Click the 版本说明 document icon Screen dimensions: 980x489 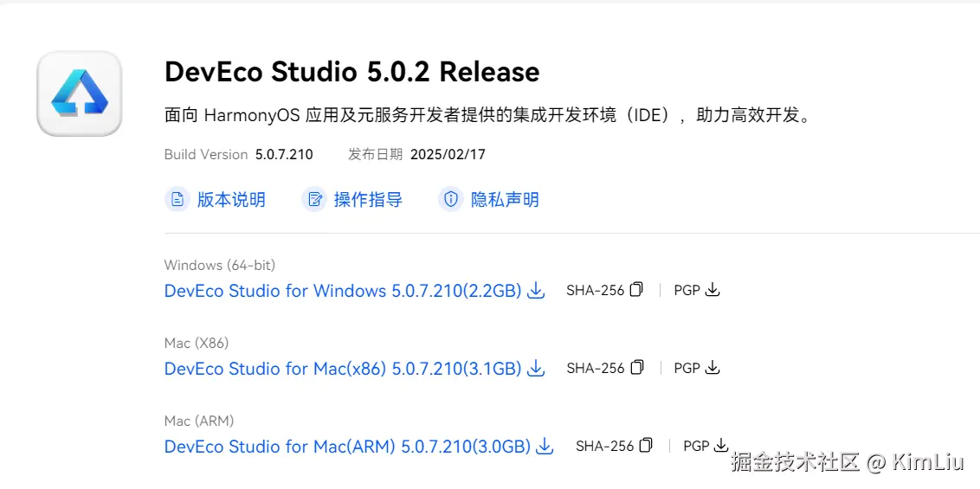pyautogui.click(x=177, y=200)
